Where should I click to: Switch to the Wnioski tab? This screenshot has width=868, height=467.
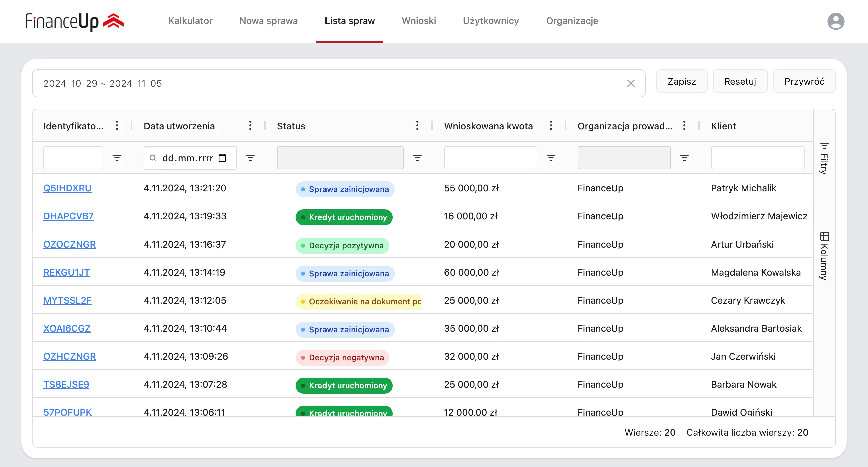(419, 21)
